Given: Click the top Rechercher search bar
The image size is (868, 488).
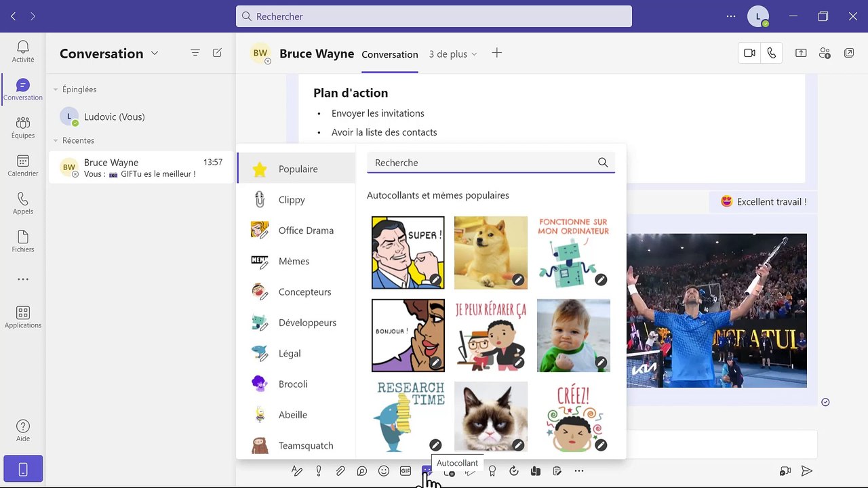Looking at the screenshot, I should point(434,16).
